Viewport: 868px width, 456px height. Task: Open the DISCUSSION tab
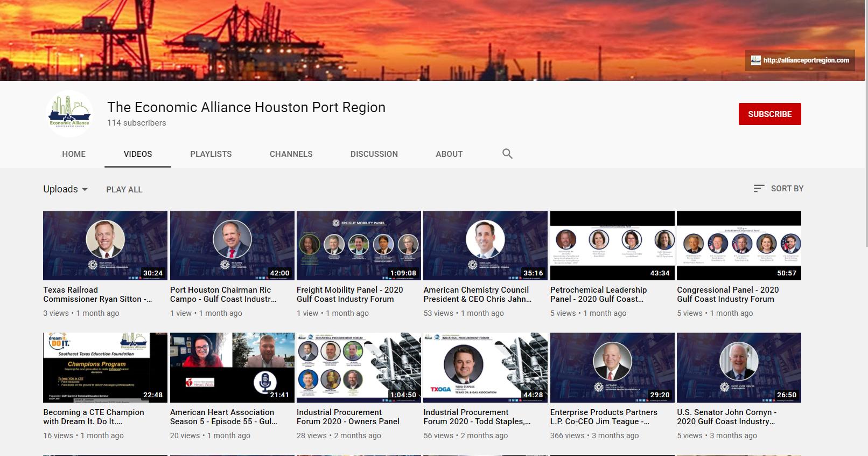click(374, 154)
